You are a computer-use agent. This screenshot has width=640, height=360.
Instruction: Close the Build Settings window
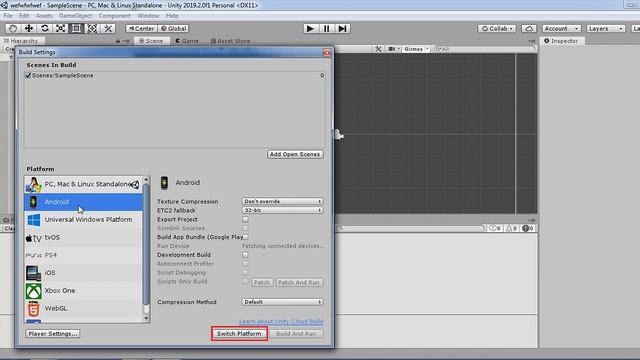point(327,52)
